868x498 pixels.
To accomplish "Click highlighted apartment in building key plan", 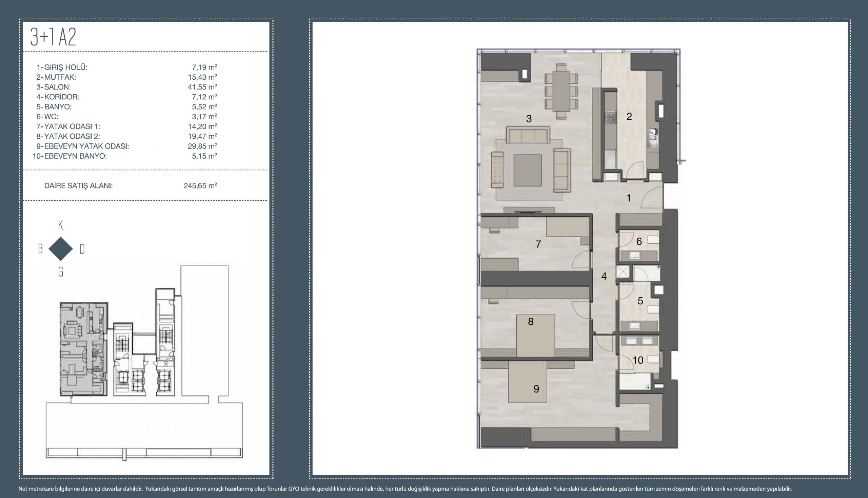I will pyautogui.click(x=83, y=349).
